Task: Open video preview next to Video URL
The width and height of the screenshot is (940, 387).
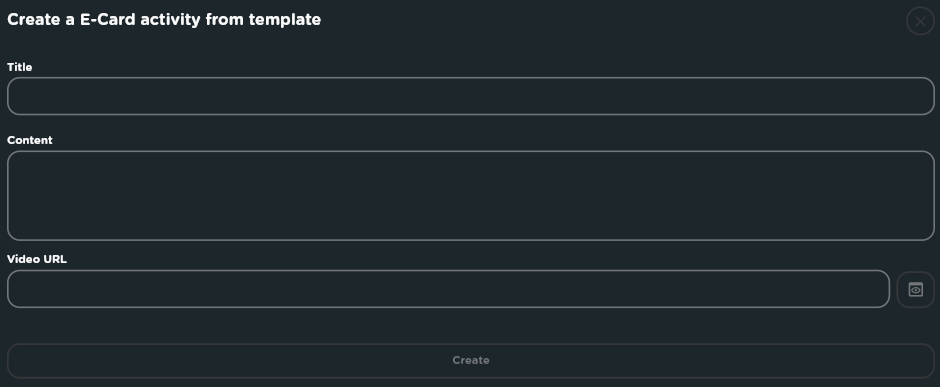Action: 915,289
